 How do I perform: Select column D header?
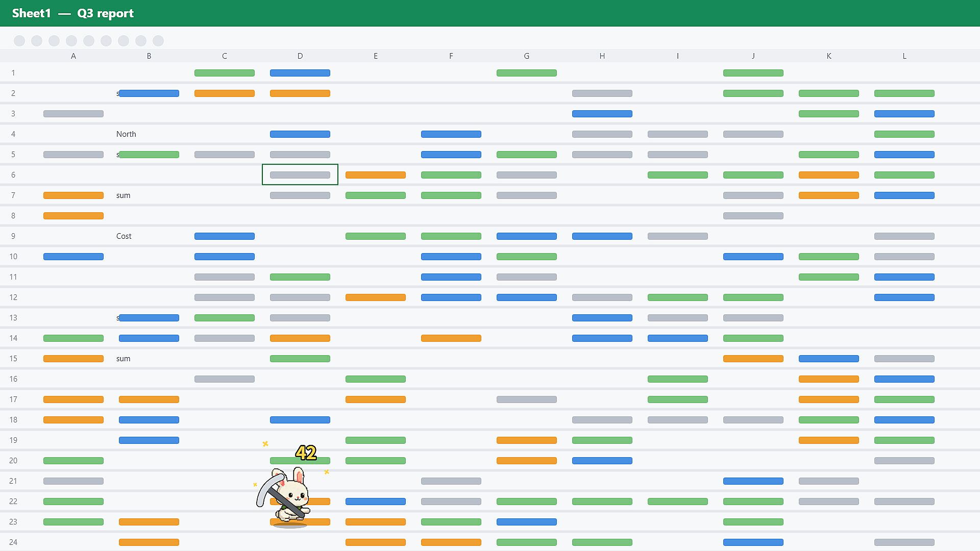[x=300, y=56]
